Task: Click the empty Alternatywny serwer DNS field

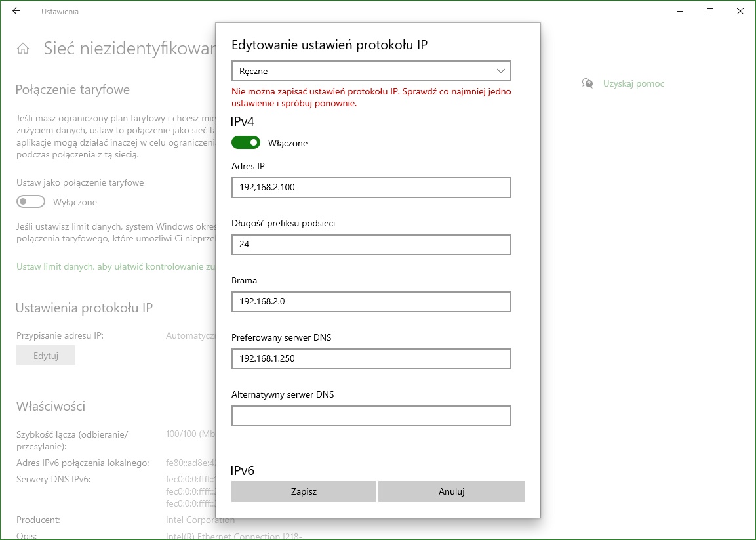Action: [x=371, y=416]
